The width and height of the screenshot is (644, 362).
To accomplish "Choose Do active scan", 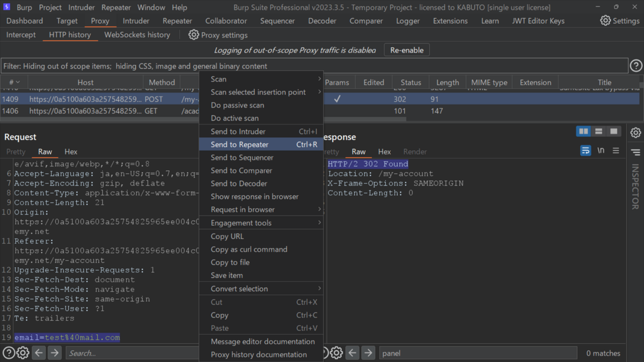I will (x=261, y=118).
